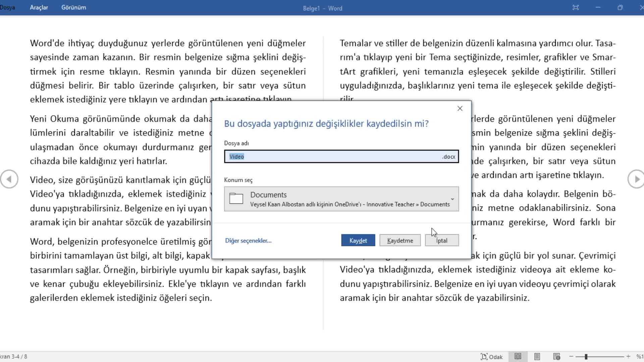The image size is (644, 362).
Task: Enable Odak focus mode
Action: pos(492,357)
